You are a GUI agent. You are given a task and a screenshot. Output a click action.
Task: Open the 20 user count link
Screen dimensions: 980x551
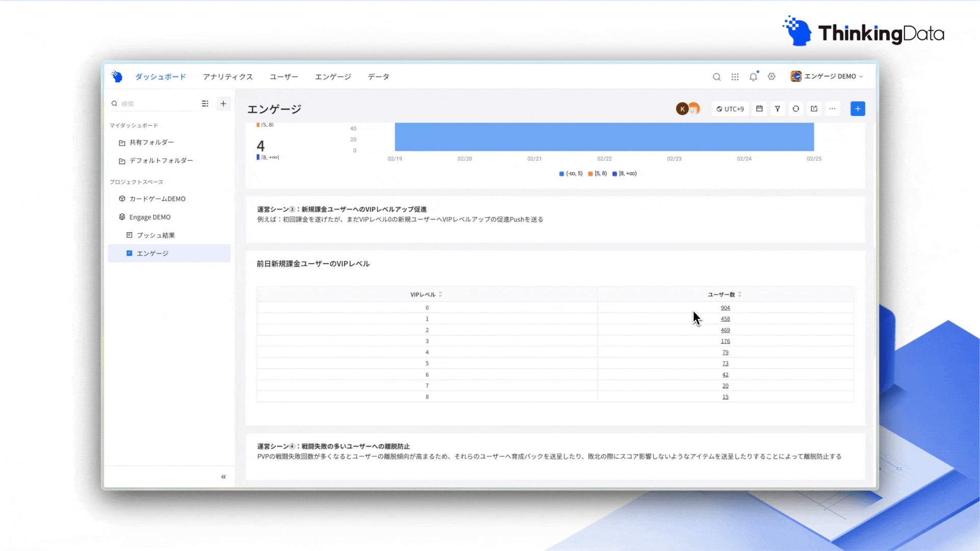725,386
